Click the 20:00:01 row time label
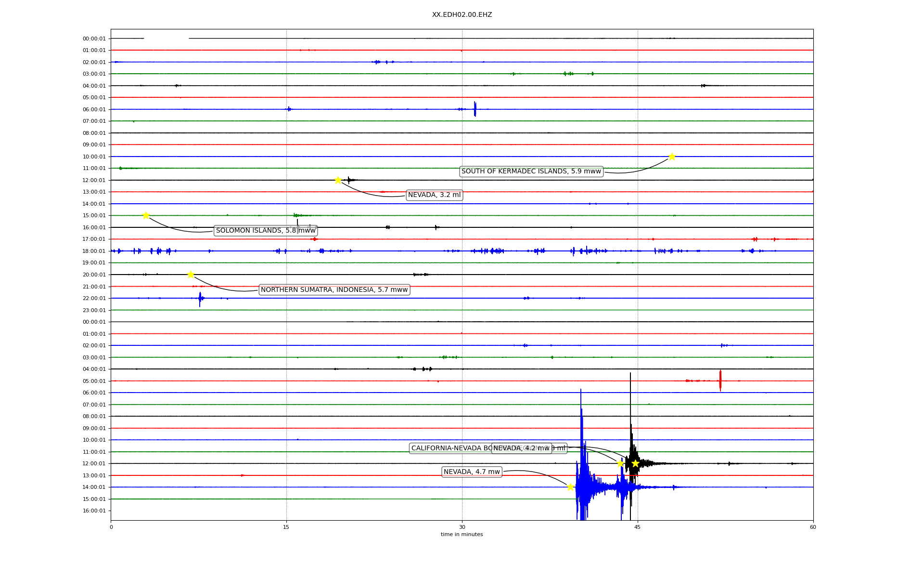Screen dimensions: 924x578 click(94, 275)
